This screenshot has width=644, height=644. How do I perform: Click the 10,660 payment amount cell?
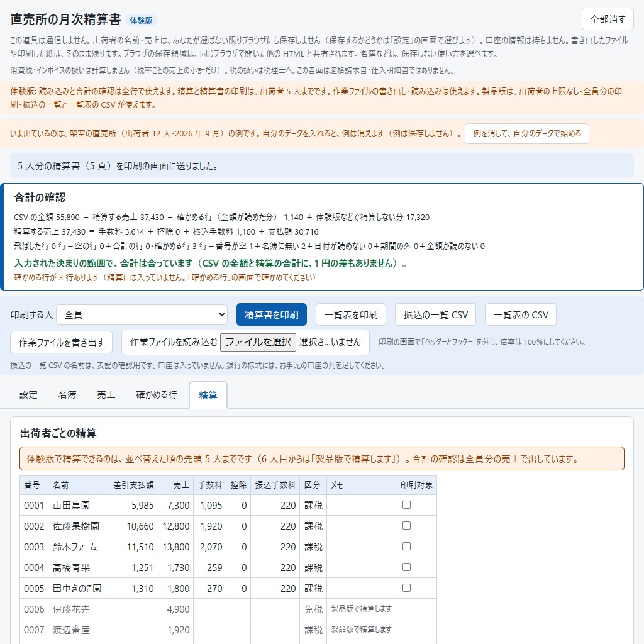pos(133,526)
